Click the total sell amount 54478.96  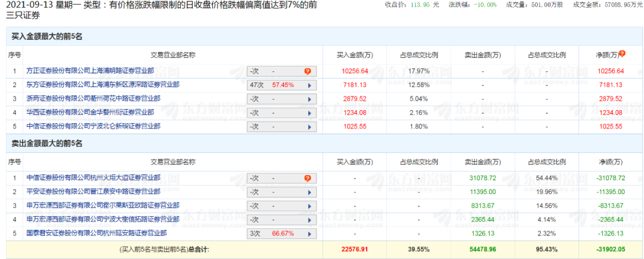(x=482, y=249)
